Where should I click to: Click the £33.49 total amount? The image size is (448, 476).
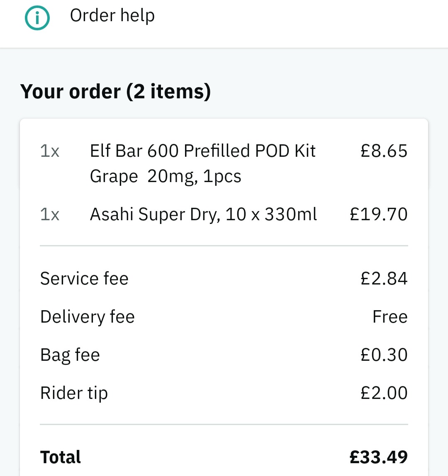click(x=378, y=457)
